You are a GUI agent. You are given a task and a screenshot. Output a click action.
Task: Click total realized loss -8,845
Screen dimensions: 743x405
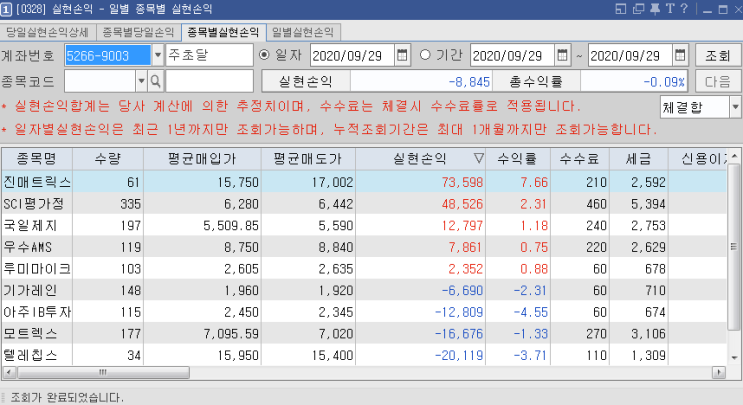469,82
